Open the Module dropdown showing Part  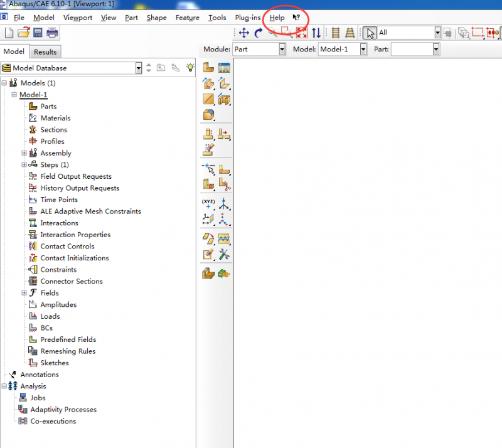click(282, 50)
